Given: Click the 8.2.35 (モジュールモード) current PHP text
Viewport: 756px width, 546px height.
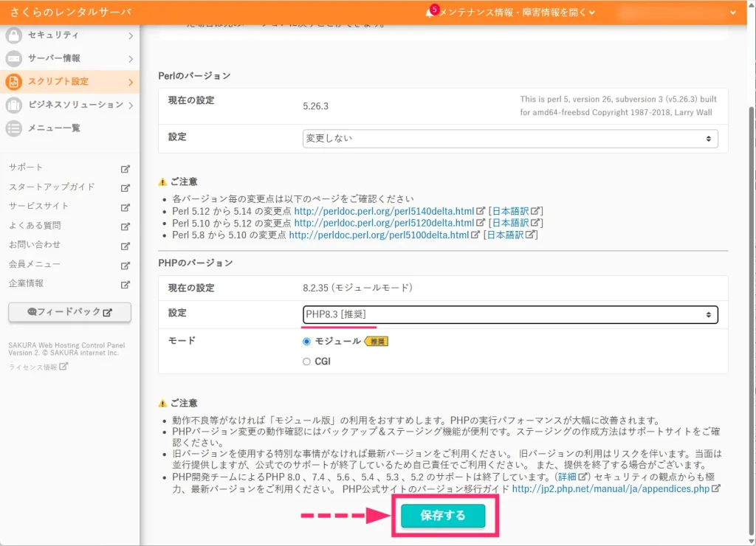Looking at the screenshot, I should click(x=358, y=288).
